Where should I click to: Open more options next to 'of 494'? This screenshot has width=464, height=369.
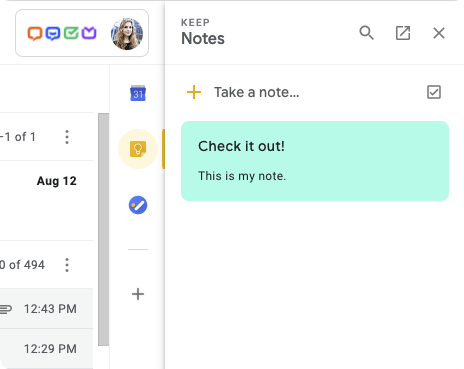(67, 265)
